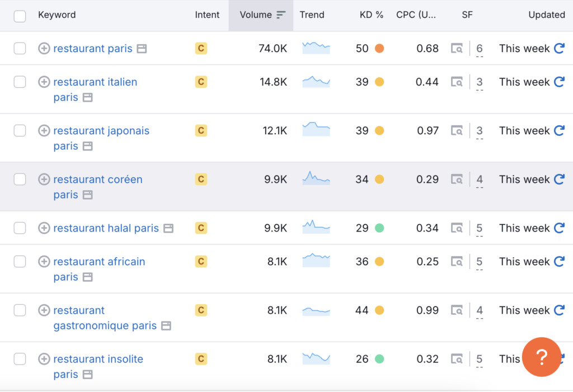The height and width of the screenshot is (392, 573).
Task: Add restaurant japonais paris via plus icon
Action: 44,130
